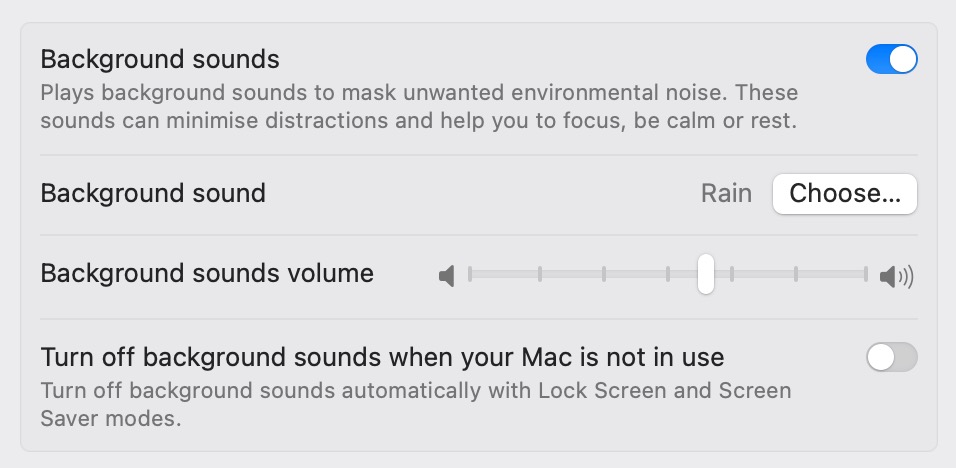Click the Background sounds heading

tap(160, 60)
